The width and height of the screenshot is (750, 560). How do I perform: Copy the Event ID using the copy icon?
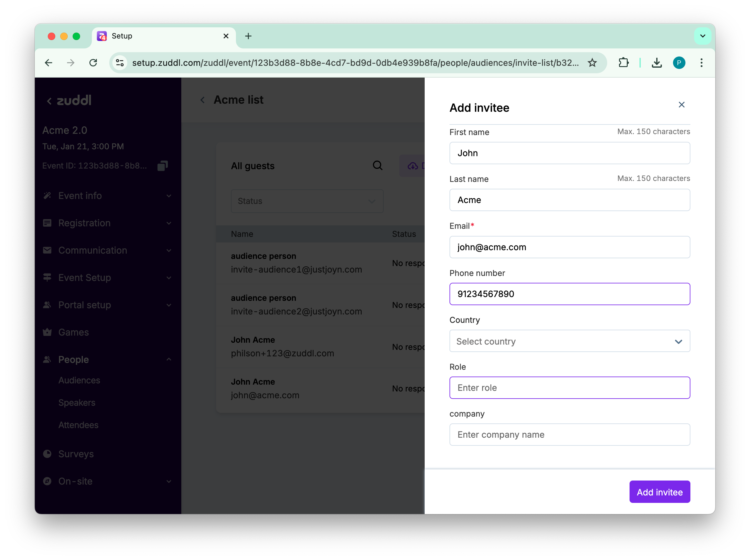163,166
